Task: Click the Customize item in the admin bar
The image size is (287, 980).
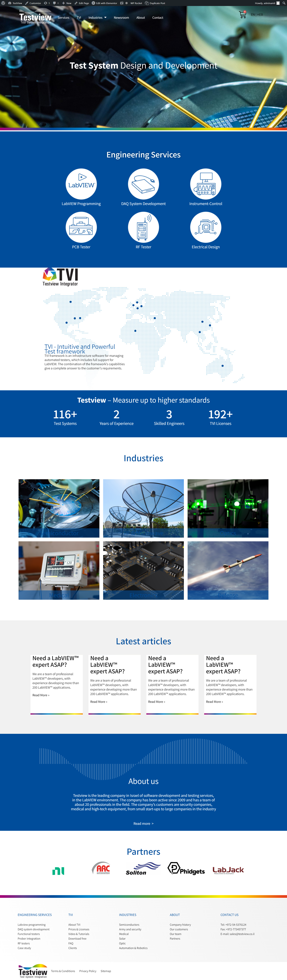Action: click(33, 3)
